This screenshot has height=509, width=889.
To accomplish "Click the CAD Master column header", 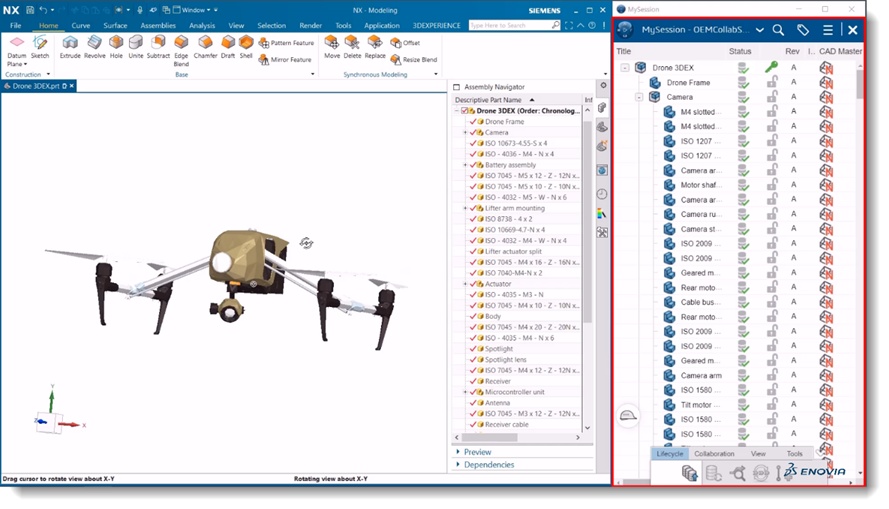I will tap(840, 51).
